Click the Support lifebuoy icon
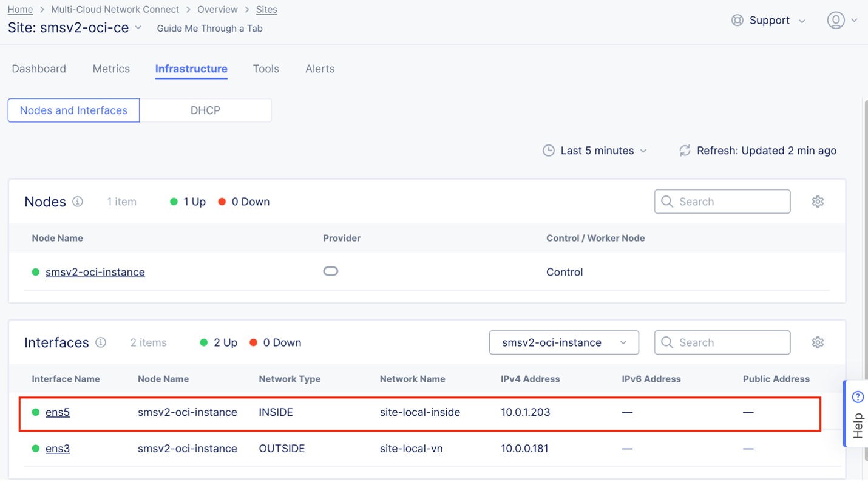This screenshot has width=868, height=482. pyautogui.click(x=737, y=20)
